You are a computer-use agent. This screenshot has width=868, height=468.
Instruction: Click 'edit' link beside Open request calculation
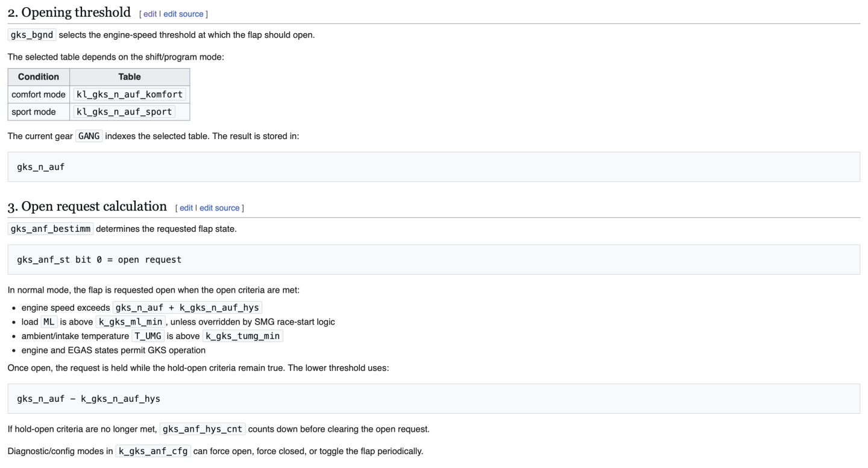click(x=186, y=208)
